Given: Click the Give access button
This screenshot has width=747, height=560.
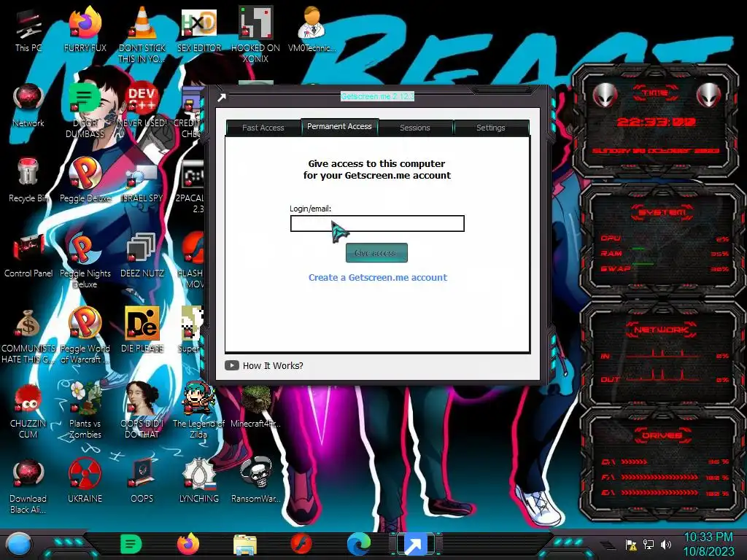Looking at the screenshot, I should (376, 253).
